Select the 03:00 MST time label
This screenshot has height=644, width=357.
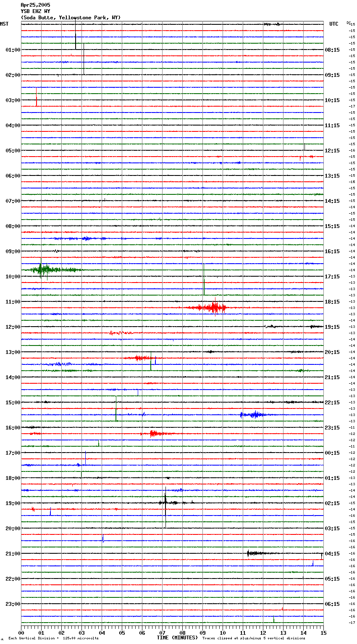point(13,100)
